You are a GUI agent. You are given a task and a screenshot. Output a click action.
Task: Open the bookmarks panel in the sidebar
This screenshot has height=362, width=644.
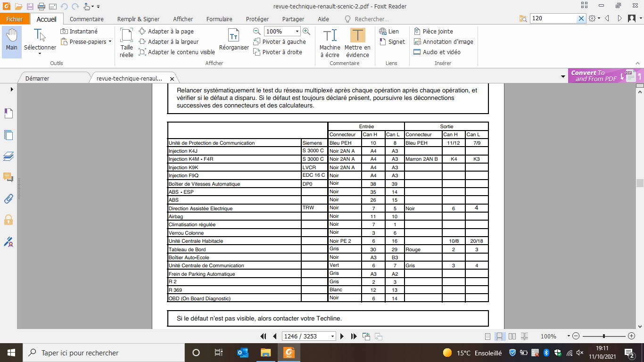(x=8, y=114)
